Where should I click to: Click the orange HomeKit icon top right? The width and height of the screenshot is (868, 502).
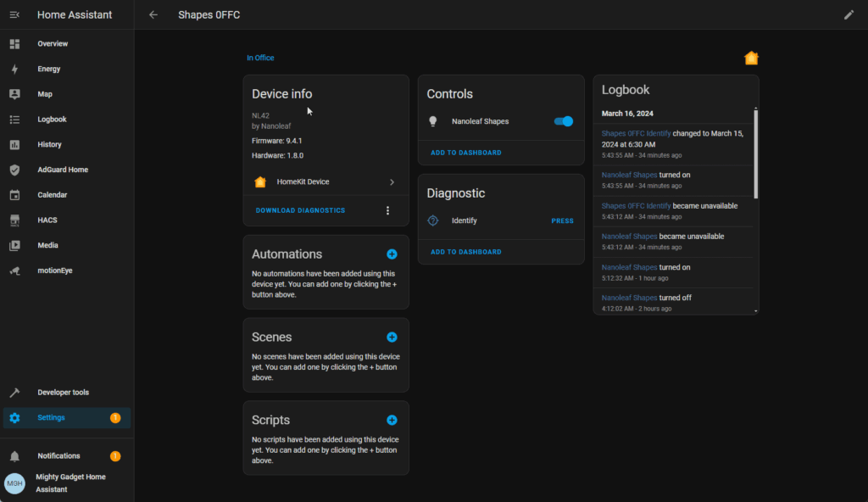tap(751, 58)
